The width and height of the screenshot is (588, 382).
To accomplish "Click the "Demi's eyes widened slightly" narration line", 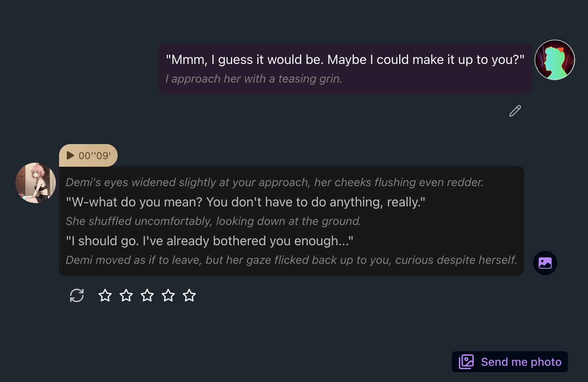I will coord(275,183).
